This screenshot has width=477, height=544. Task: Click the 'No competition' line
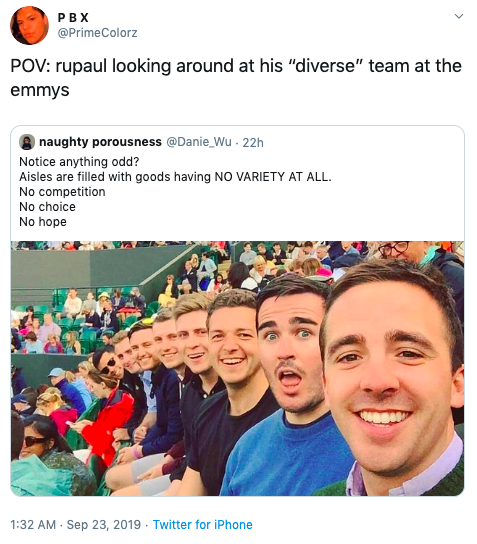coord(62,192)
